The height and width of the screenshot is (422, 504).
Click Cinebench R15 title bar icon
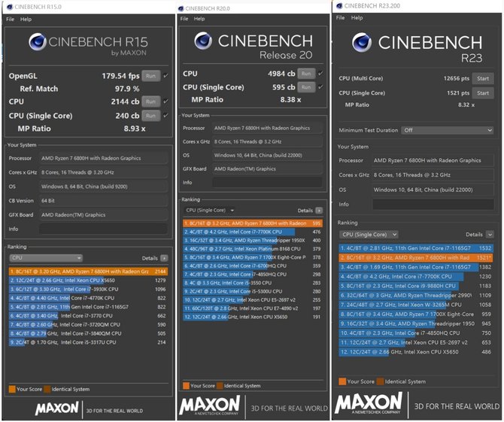tap(10, 7)
